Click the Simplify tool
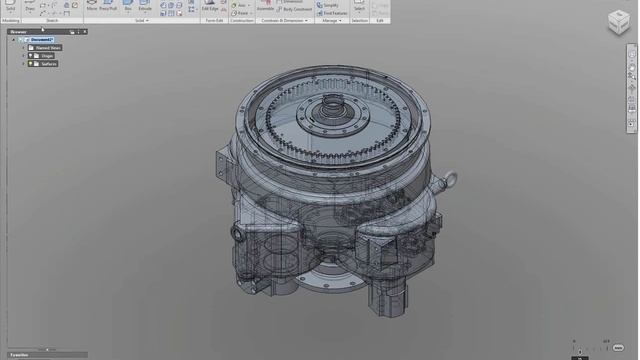640x360 pixels. [328, 5]
